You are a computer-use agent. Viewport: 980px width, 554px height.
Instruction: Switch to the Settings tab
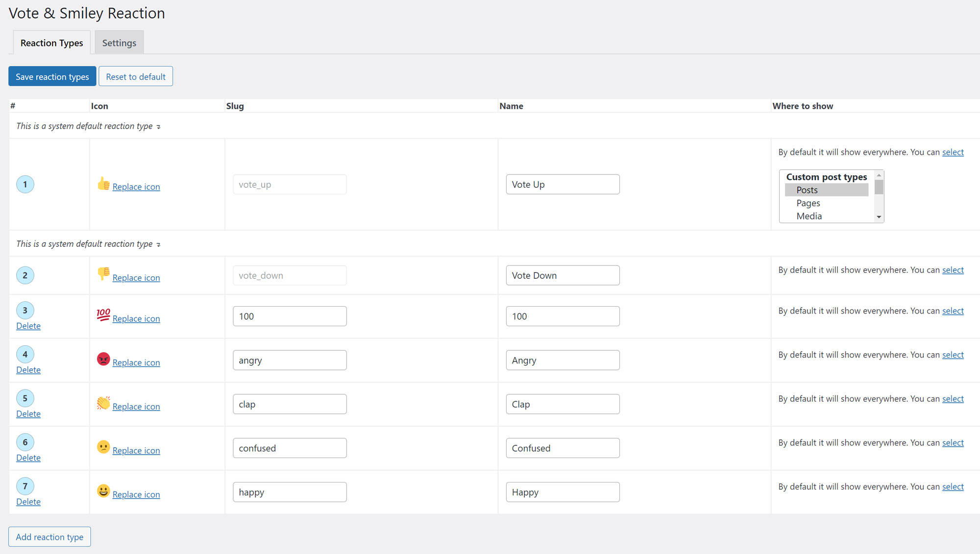coord(119,43)
